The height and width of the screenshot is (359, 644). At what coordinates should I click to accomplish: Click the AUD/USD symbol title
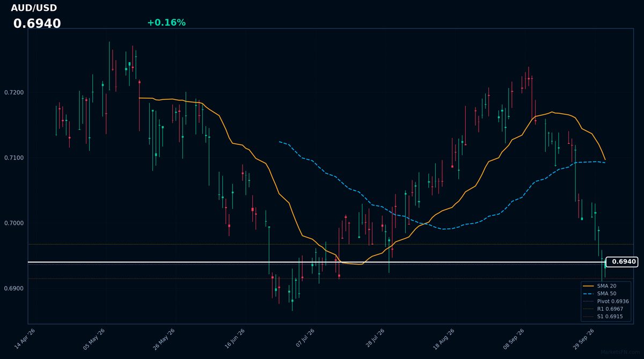coord(34,8)
